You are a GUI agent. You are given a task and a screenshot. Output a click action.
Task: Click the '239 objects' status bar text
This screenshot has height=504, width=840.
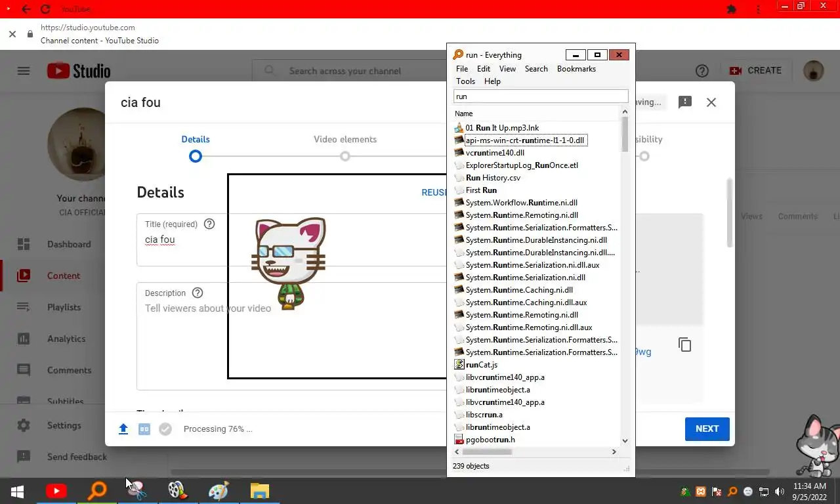click(471, 466)
